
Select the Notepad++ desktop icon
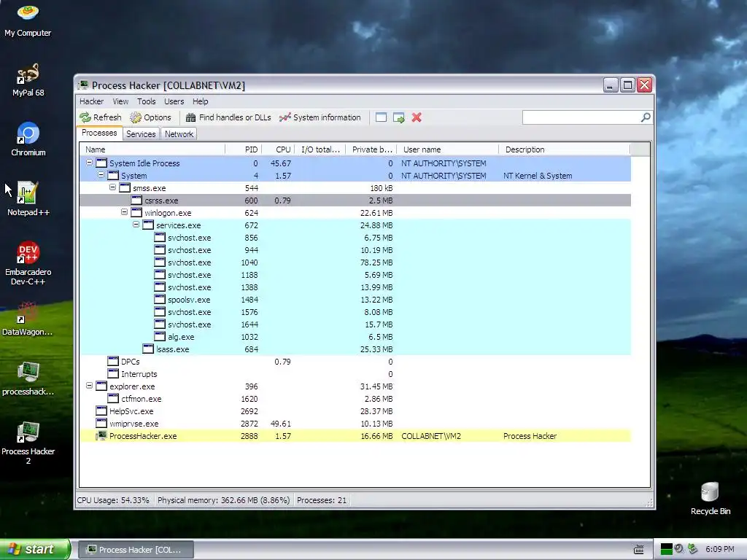[x=28, y=199]
